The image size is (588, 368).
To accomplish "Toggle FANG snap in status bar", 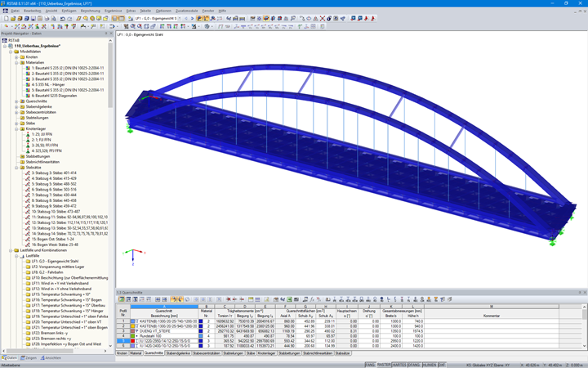I will pyautogui.click(x=370, y=365).
